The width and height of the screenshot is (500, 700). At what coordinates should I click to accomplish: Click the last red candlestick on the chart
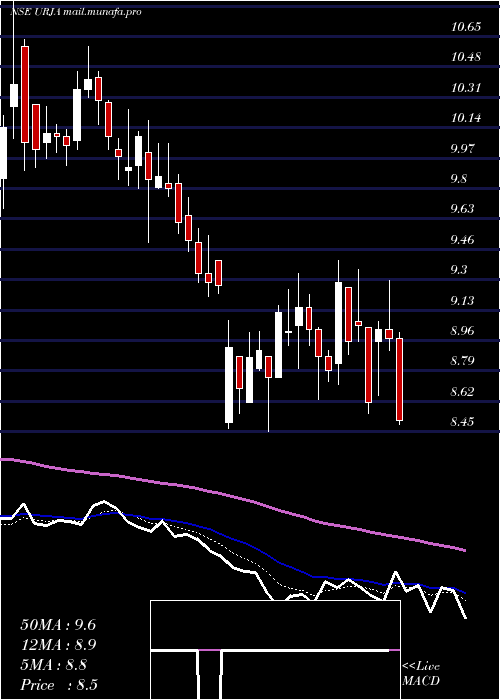pyautogui.click(x=400, y=379)
